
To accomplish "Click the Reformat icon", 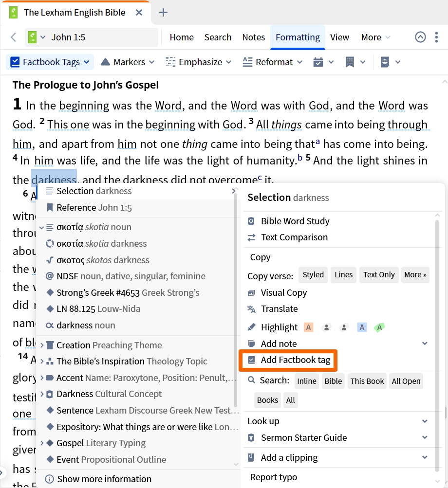I will point(247,62).
